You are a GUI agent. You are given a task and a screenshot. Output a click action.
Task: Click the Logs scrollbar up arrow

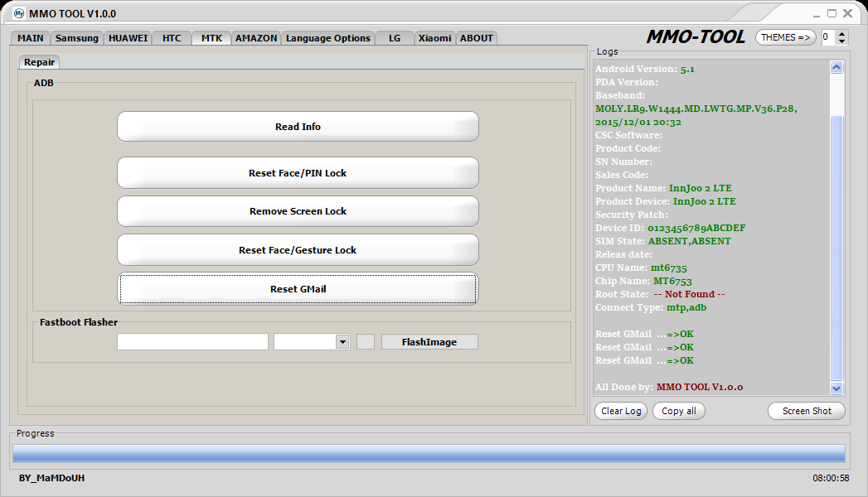836,67
